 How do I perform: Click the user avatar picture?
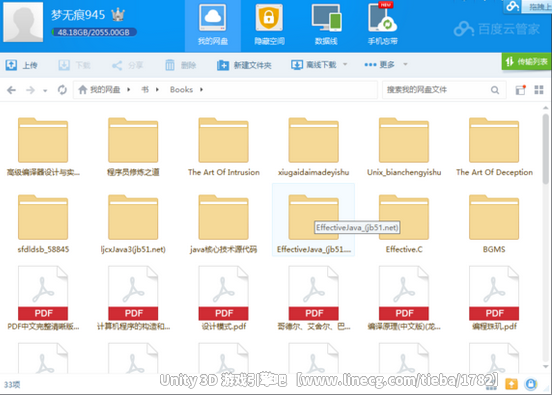23,22
